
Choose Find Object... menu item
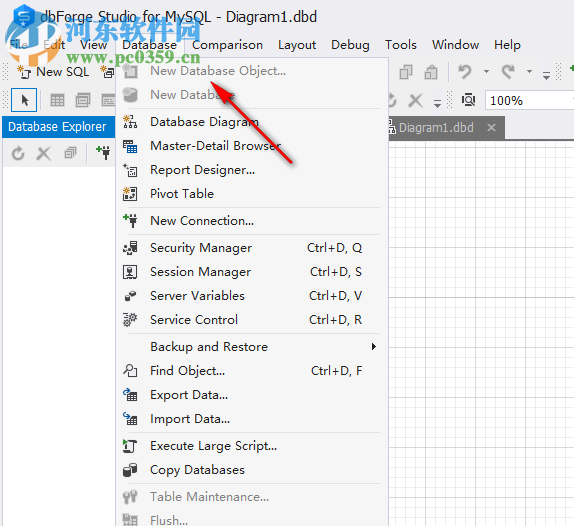click(251, 371)
